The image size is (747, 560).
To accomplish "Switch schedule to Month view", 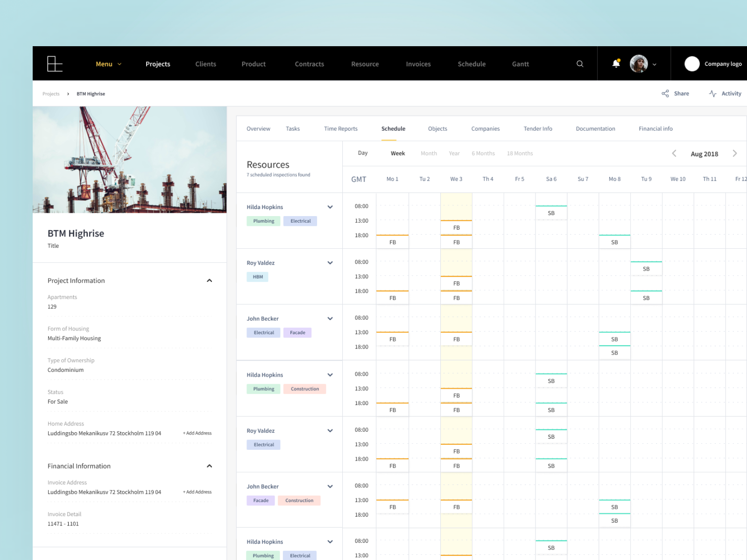I will pos(429,153).
